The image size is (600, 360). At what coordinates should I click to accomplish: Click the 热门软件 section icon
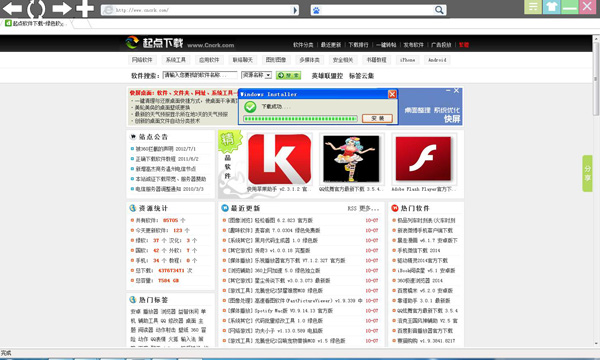[395, 208]
